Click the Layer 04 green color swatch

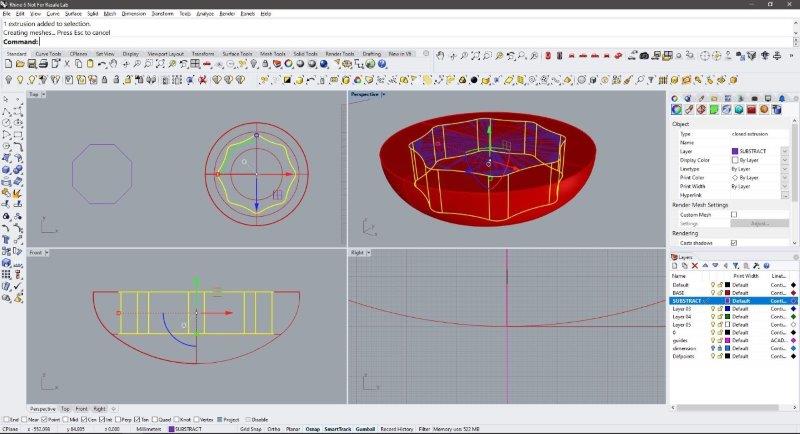coord(728,317)
